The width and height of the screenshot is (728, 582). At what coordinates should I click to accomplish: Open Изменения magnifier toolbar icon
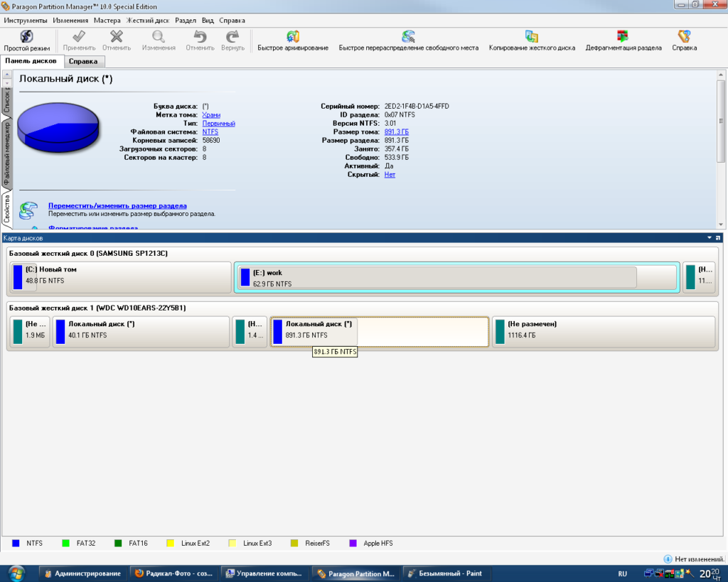[x=159, y=41]
